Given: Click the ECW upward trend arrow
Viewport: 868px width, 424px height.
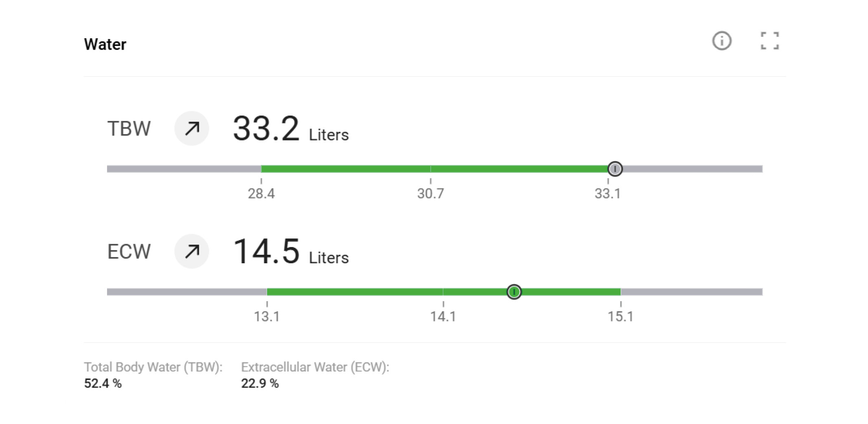Looking at the screenshot, I should click(192, 251).
